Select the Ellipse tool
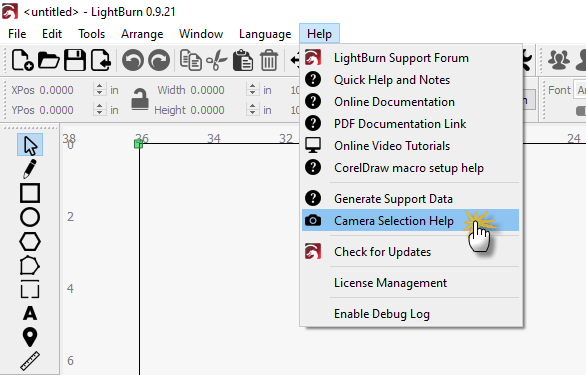Screen dimensions: 586x375 (30, 217)
